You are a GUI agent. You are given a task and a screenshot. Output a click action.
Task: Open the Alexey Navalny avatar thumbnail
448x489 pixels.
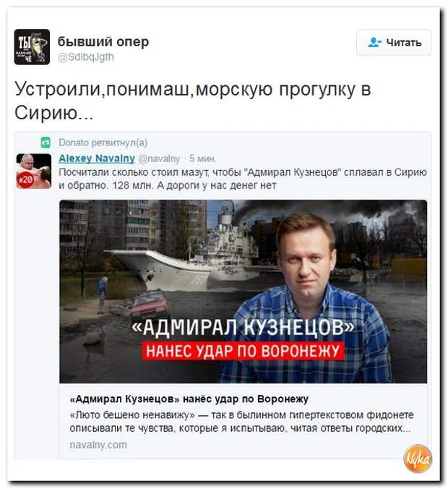(34, 171)
